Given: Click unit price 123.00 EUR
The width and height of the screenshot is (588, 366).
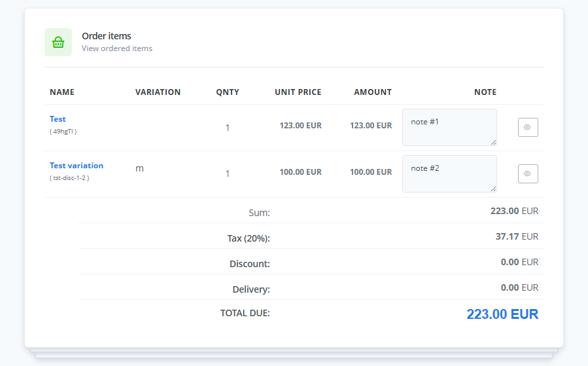Looking at the screenshot, I should 300,125.
